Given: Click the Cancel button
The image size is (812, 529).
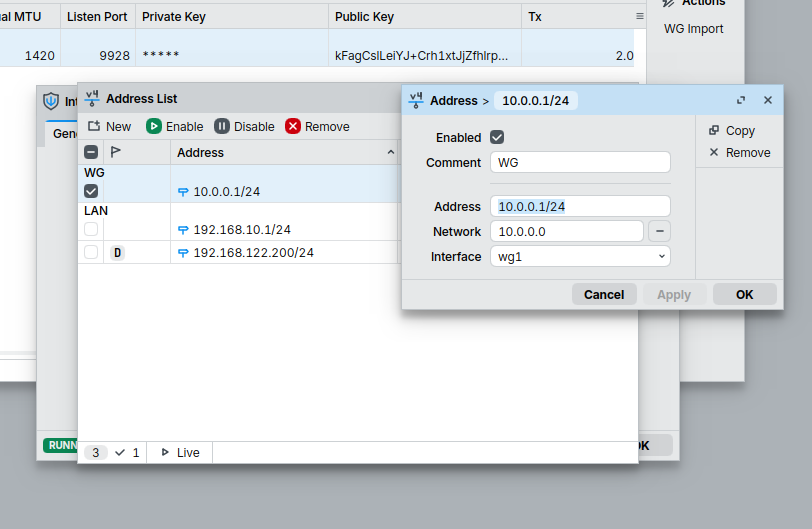Looking at the screenshot, I should pyautogui.click(x=604, y=295).
